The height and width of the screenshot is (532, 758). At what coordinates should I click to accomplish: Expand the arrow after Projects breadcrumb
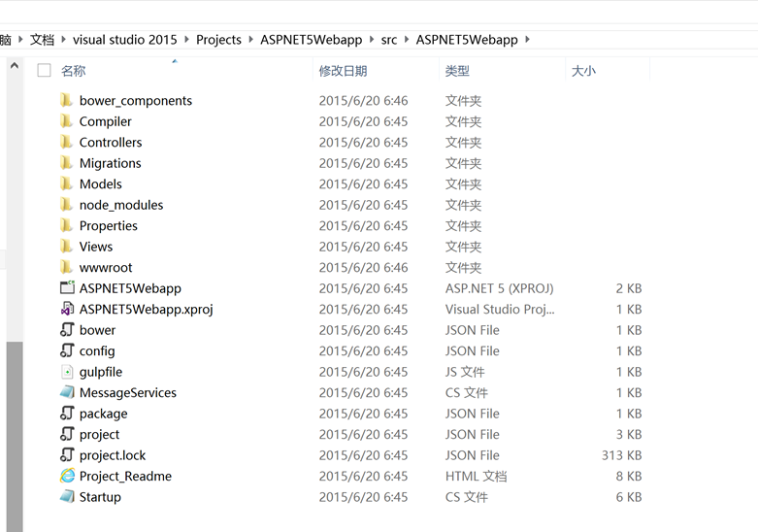pyautogui.click(x=251, y=39)
